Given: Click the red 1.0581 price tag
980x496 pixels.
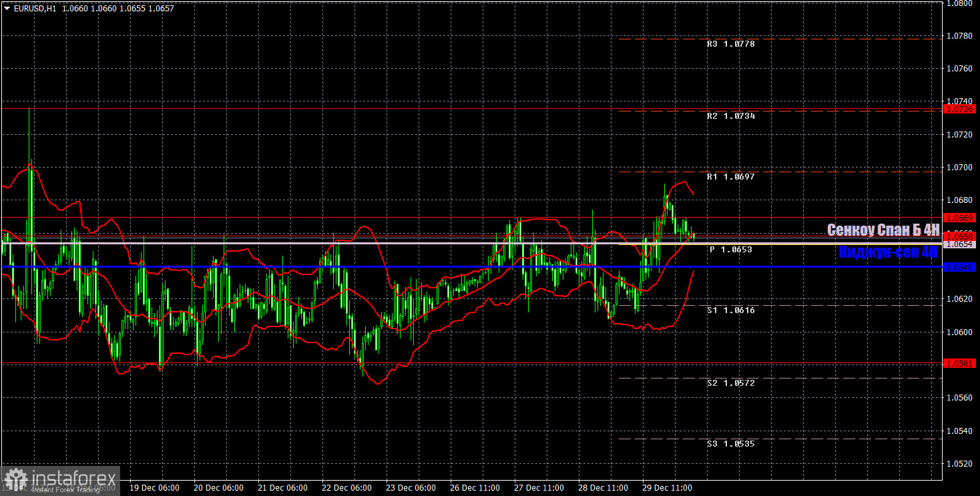Looking at the screenshot, I should [960, 363].
